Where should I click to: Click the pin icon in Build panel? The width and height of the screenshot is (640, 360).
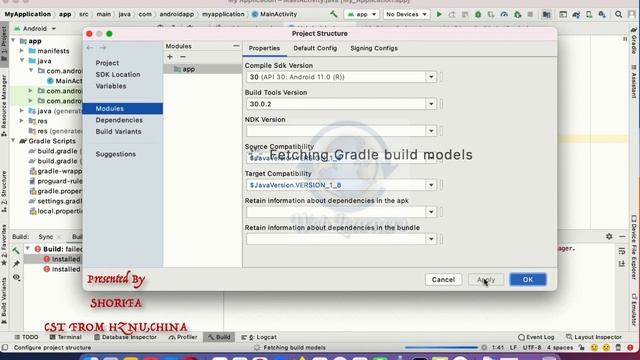[x=16, y=264]
